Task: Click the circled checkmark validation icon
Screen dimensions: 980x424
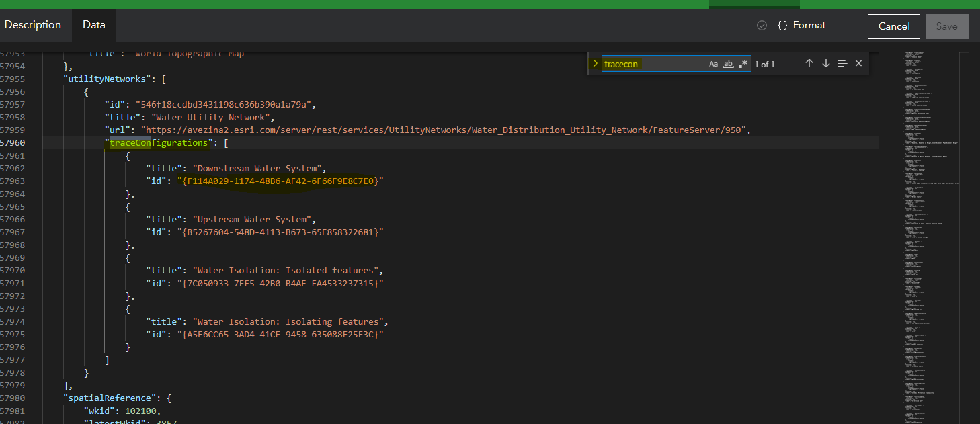Action: pos(762,25)
